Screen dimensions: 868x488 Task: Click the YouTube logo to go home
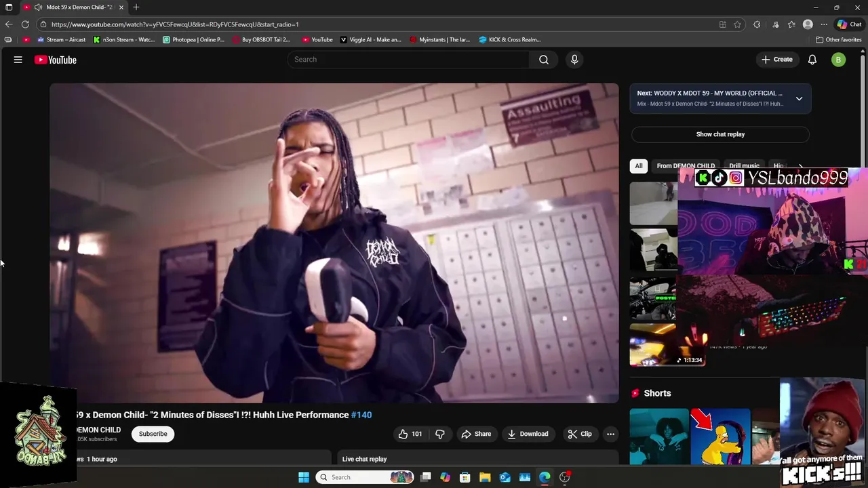tap(56, 60)
